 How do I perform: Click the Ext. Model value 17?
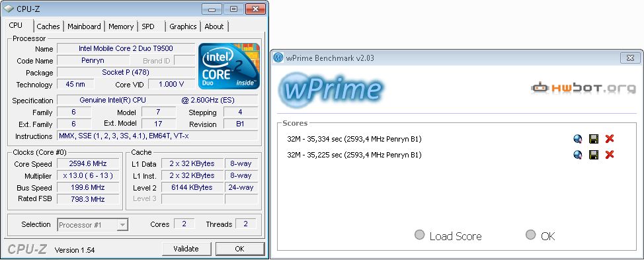pyautogui.click(x=159, y=124)
